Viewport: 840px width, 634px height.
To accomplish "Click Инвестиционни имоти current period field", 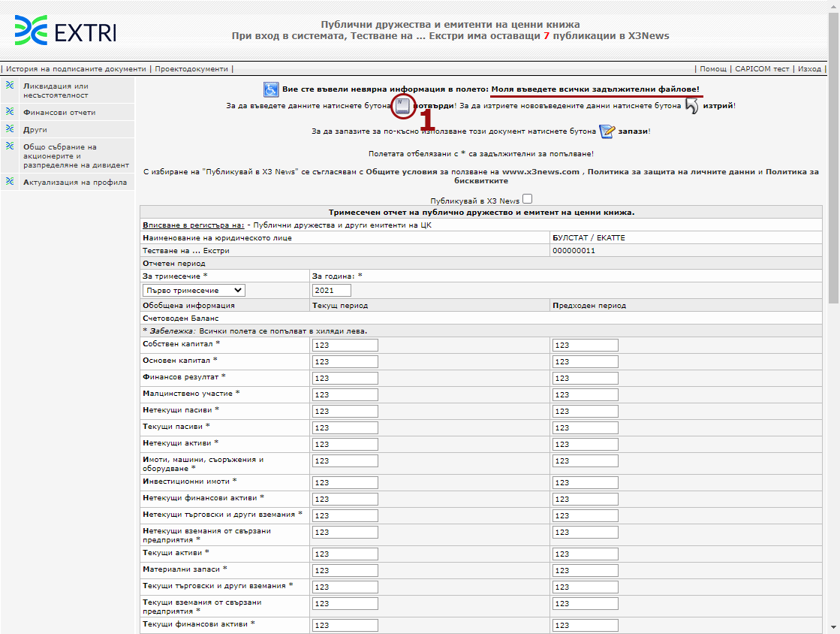I will pyautogui.click(x=345, y=483).
